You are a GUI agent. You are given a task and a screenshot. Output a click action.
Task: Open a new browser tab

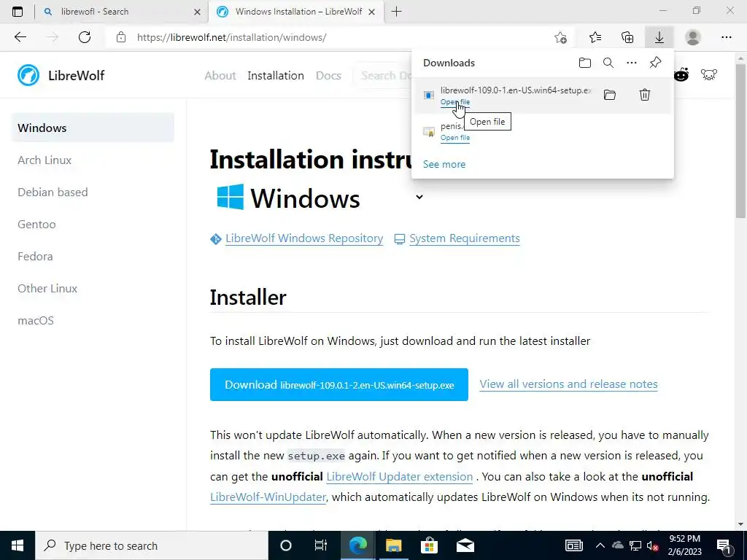point(396,12)
